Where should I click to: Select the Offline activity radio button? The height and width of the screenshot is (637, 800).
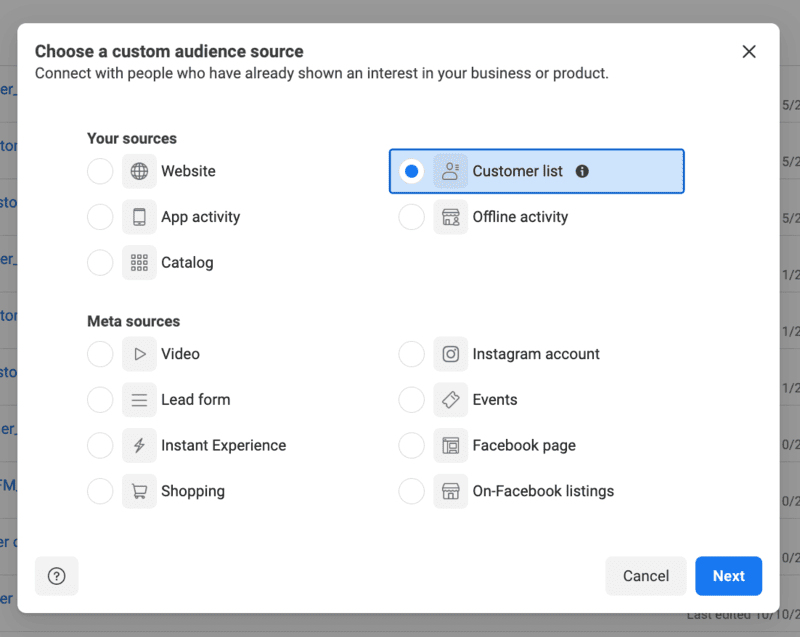[411, 217]
